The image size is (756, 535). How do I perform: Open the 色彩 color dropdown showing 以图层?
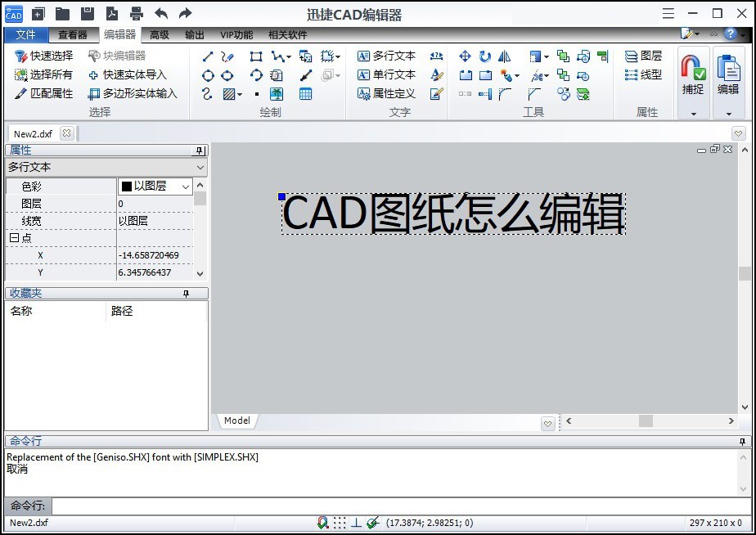click(184, 185)
